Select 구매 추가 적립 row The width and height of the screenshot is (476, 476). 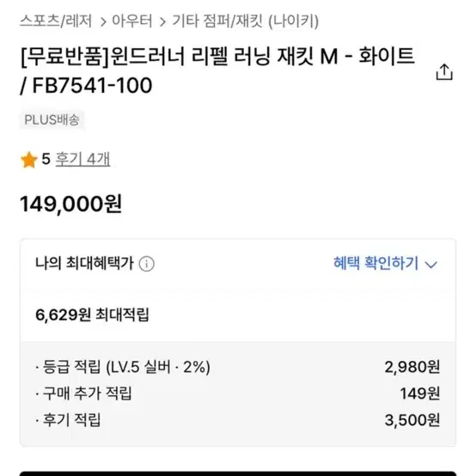(238, 394)
